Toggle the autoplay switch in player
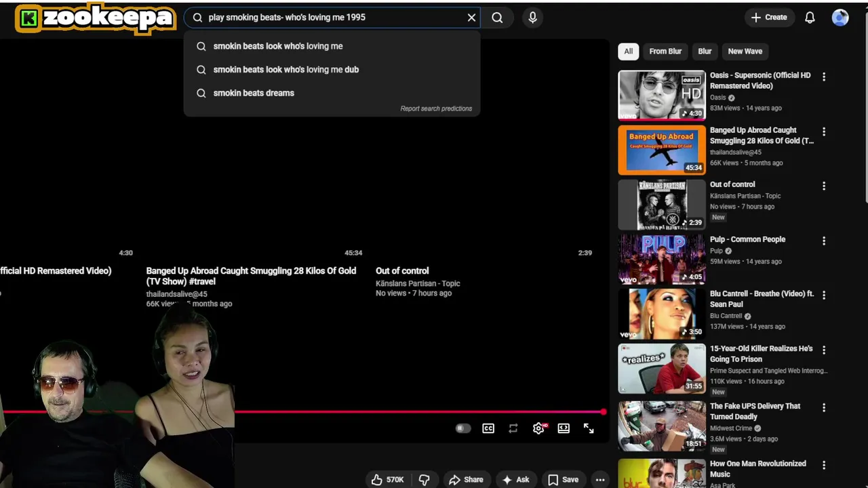 click(x=462, y=428)
